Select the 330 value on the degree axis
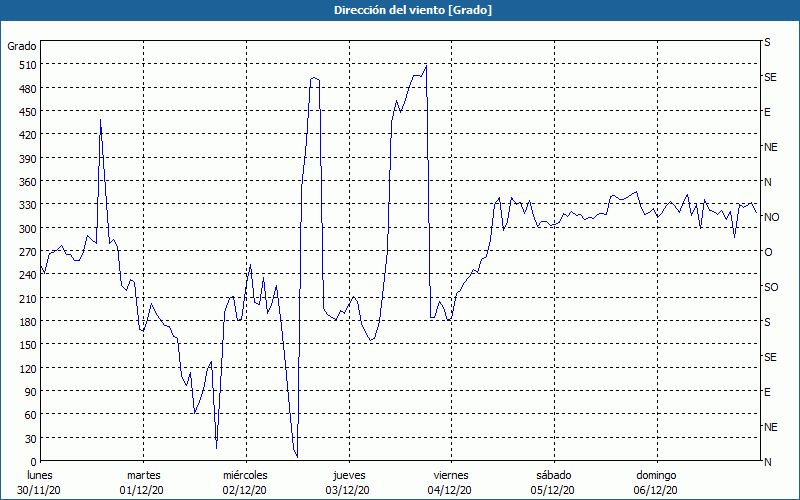This screenshot has height=500, width=800. point(27,205)
